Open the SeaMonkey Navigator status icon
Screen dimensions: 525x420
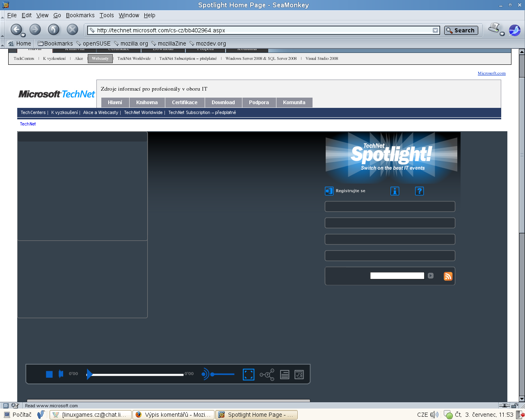[6, 406]
